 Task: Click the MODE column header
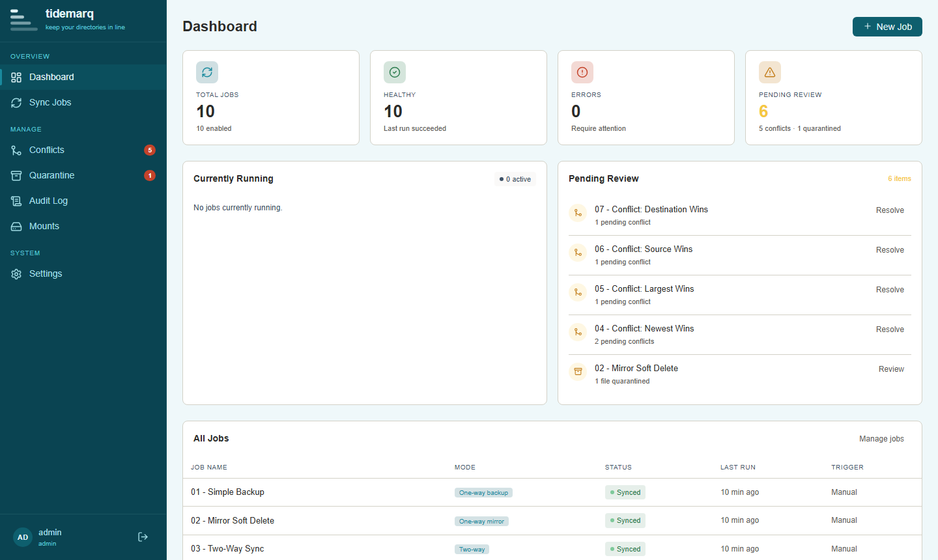click(465, 468)
